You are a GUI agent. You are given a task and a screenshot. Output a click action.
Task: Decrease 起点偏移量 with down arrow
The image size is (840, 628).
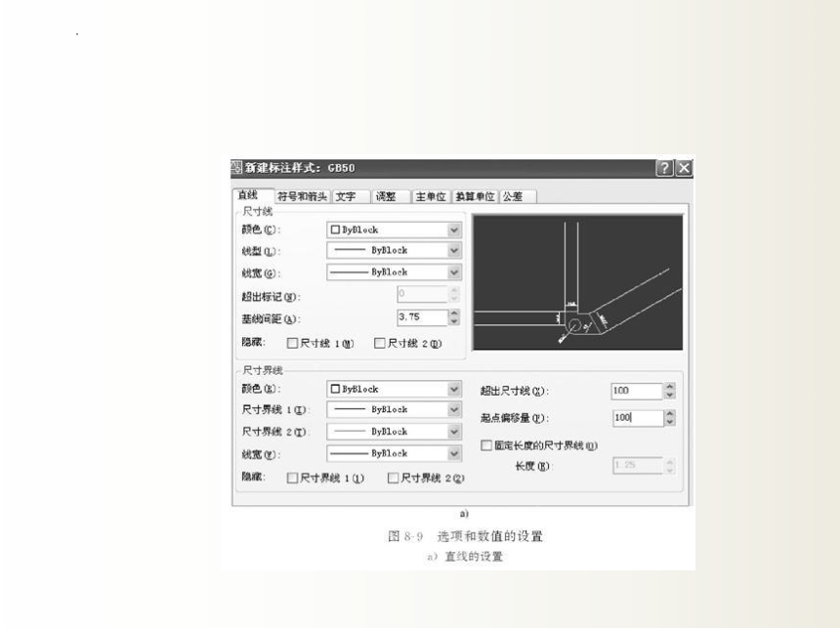click(x=670, y=422)
